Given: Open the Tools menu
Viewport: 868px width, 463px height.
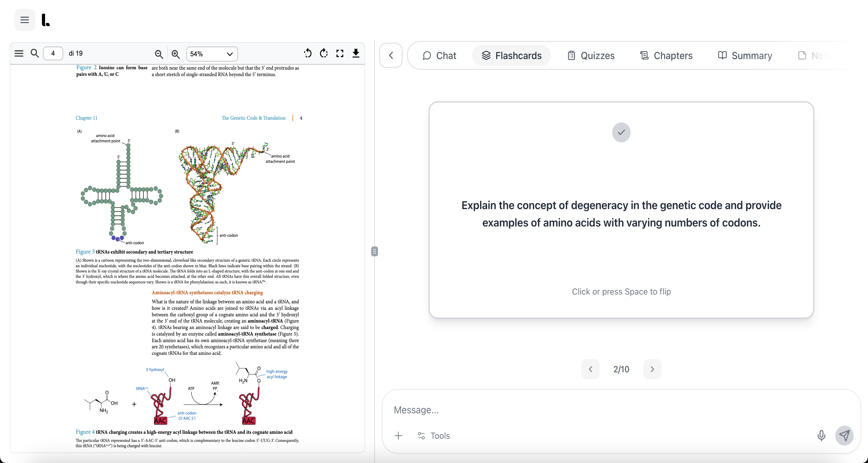Looking at the screenshot, I should [434, 435].
